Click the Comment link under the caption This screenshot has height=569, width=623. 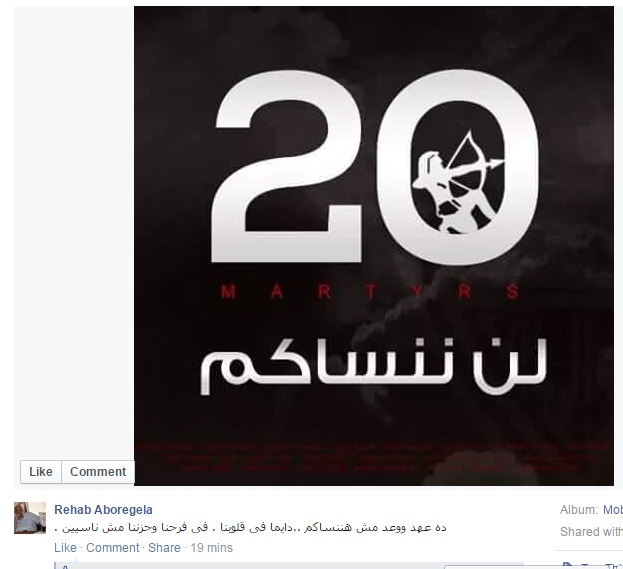pyautogui.click(x=112, y=548)
